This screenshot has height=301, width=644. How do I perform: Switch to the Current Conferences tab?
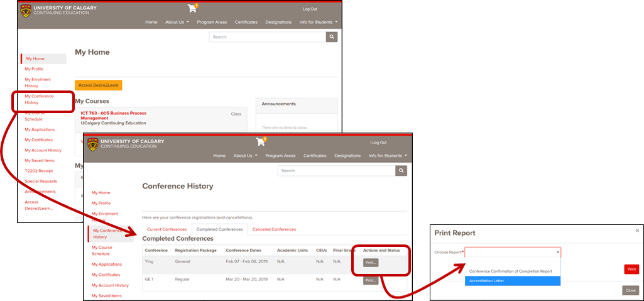tap(166, 229)
